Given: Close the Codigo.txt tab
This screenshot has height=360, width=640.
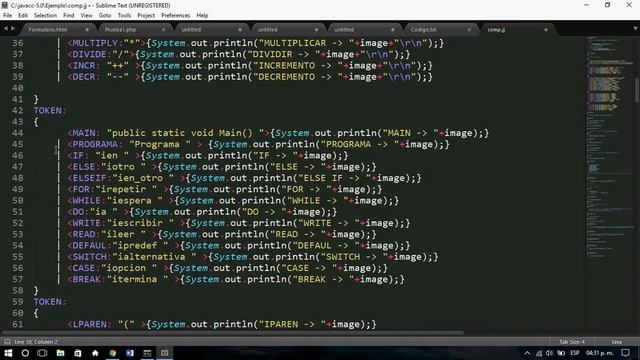Looking at the screenshot, I should pyautogui.click(x=469, y=30).
